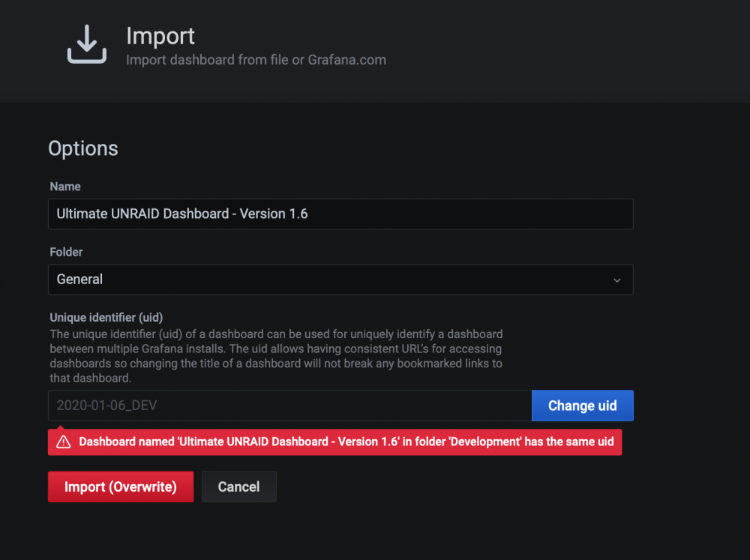
Task: Click the red Import (Overwrite) button
Action: click(121, 487)
